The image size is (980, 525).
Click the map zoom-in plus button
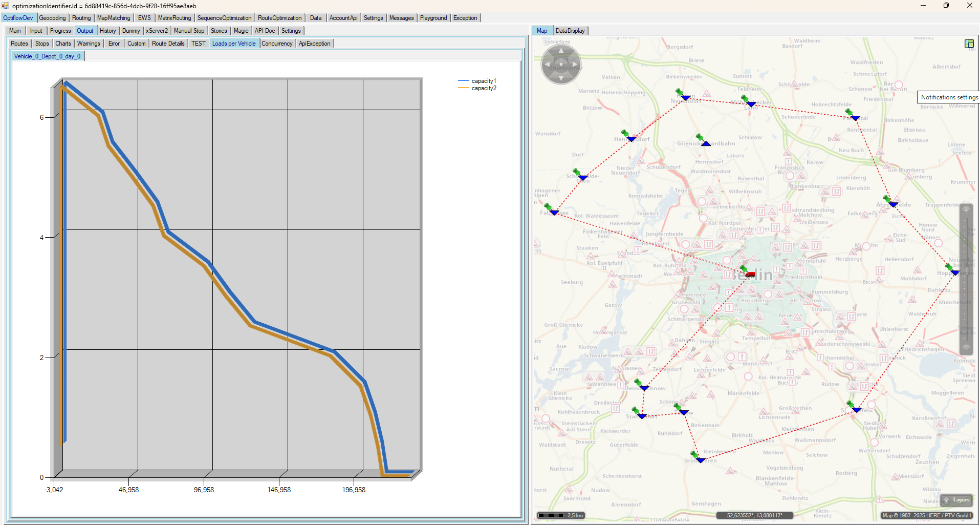[x=966, y=210]
